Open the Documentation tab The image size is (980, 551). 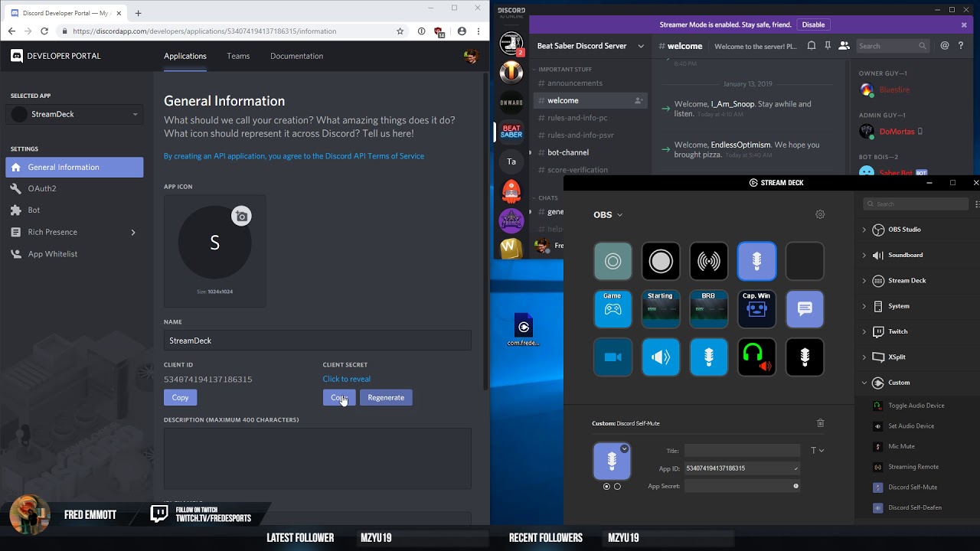tap(296, 56)
